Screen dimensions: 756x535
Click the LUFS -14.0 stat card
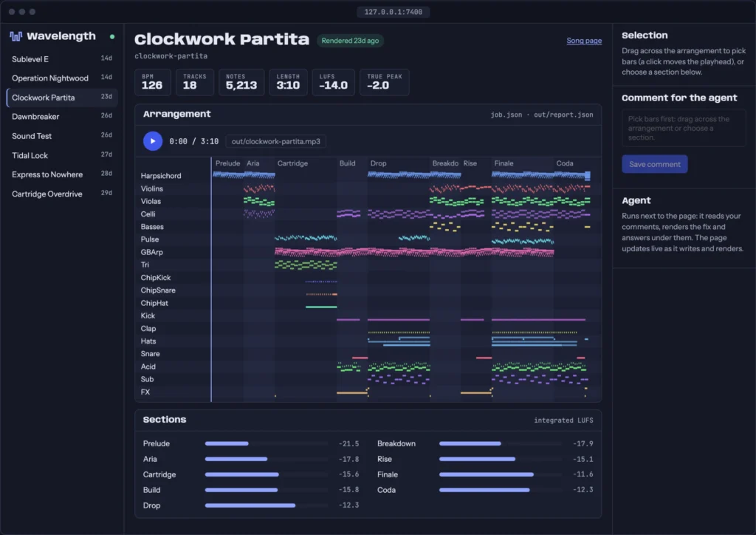[x=333, y=82]
